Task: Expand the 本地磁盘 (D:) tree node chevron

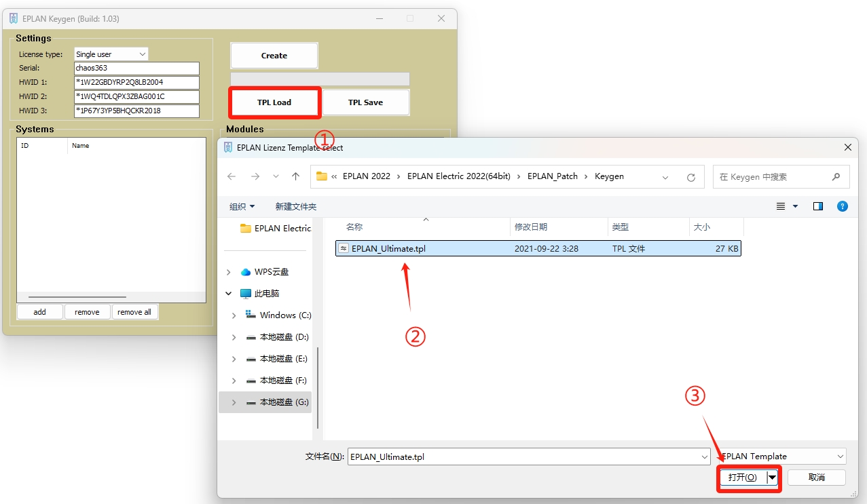Action: coord(234,337)
